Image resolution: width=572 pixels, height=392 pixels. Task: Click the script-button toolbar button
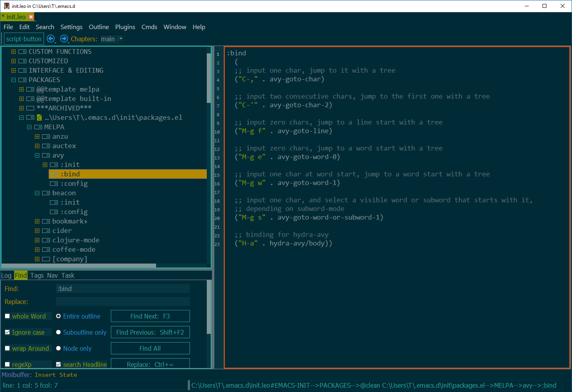[x=24, y=39]
